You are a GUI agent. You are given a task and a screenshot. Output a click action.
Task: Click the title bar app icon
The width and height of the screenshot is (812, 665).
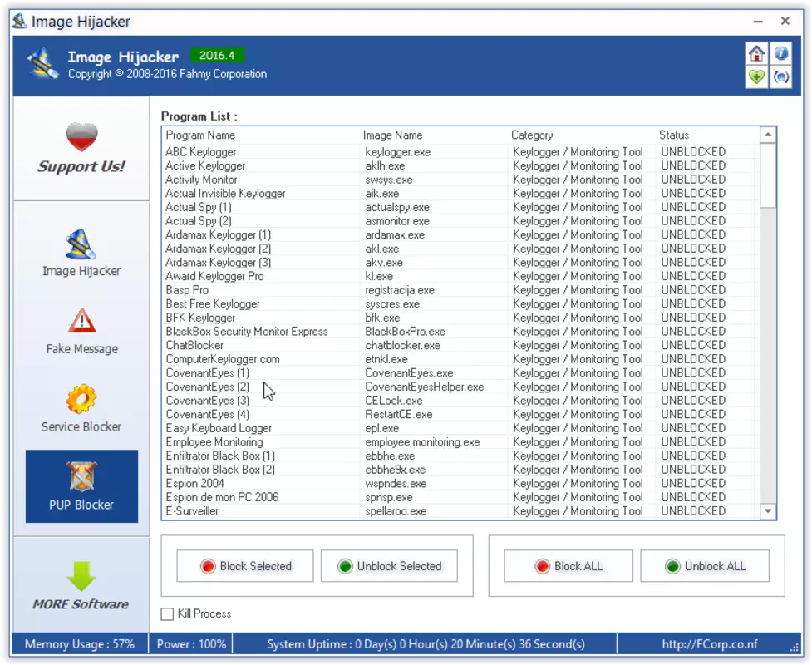coord(20,22)
